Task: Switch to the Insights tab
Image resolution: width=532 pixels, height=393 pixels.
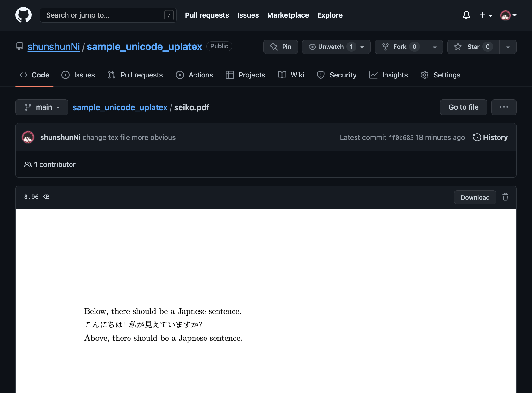Action: click(389, 75)
